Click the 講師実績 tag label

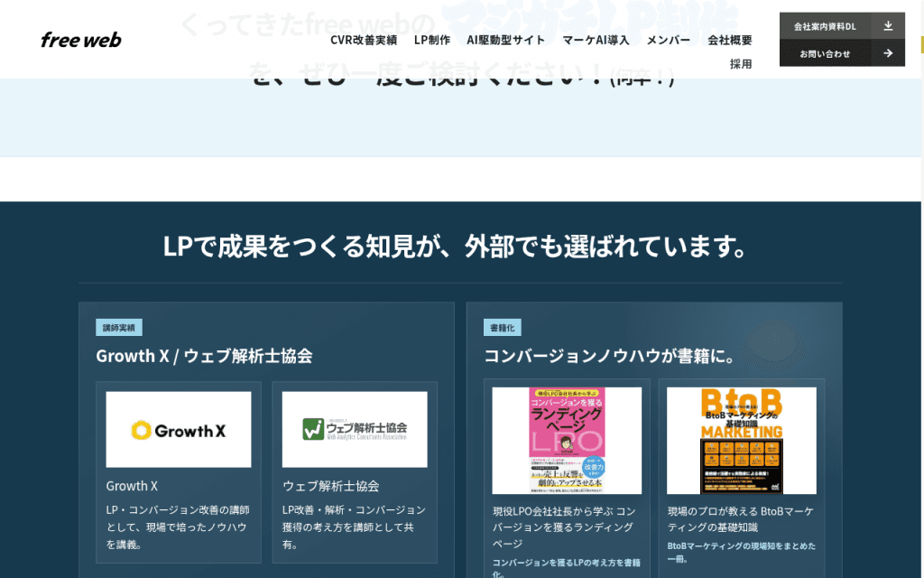click(119, 327)
